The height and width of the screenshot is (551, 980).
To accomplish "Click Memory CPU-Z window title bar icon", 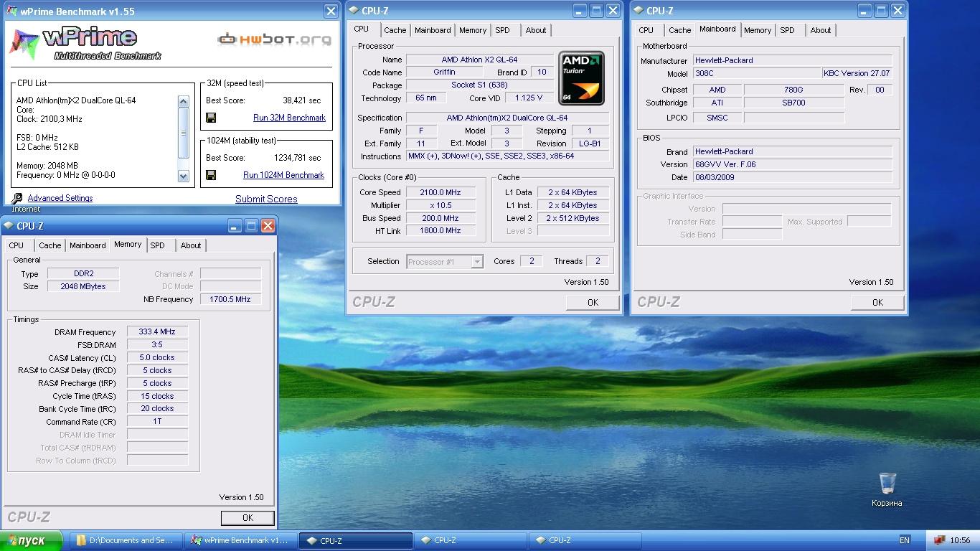I will (9, 226).
